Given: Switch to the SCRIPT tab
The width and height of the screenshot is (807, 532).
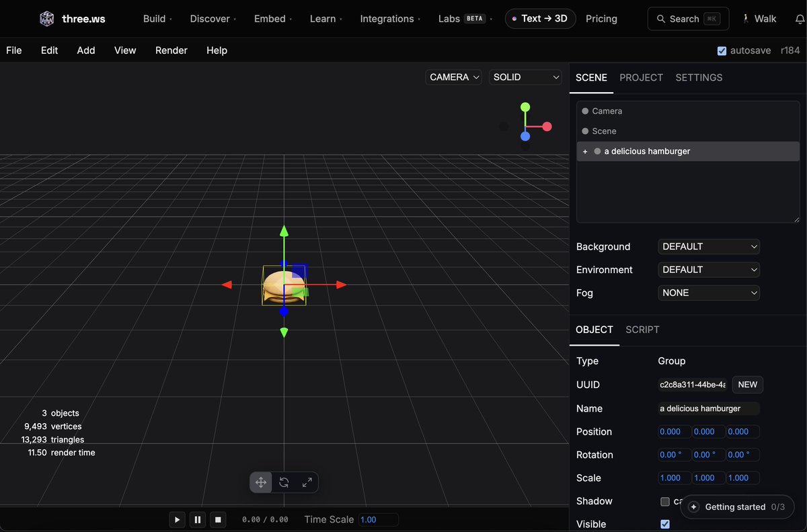Looking at the screenshot, I should coord(642,330).
